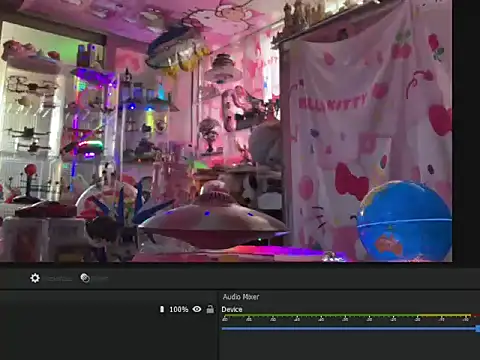Click the faded Filters label text
480x360 pixels.
(x=100, y=279)
